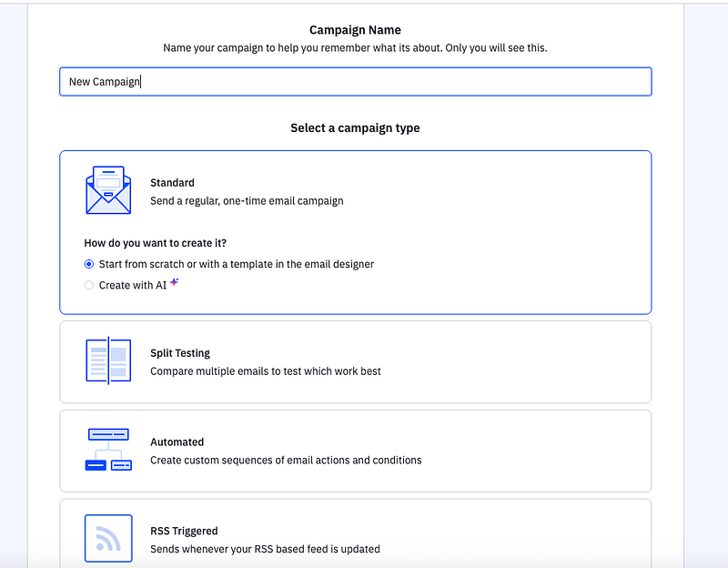Click 'Send a regular, one-time email campaign' description
Viewport: 728px width, 568px height.
[x=247, y=201]
